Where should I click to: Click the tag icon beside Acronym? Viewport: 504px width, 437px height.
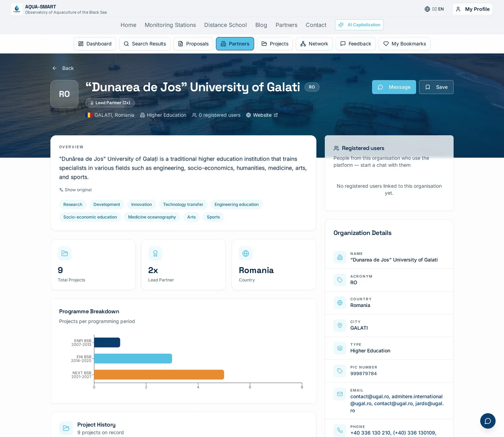coord(340,280)
